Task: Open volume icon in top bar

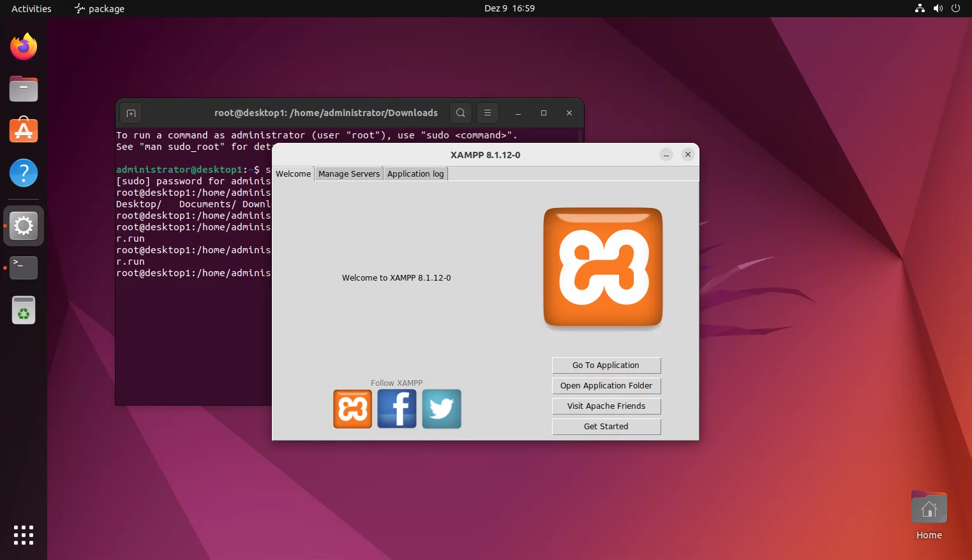Action: 938,8
